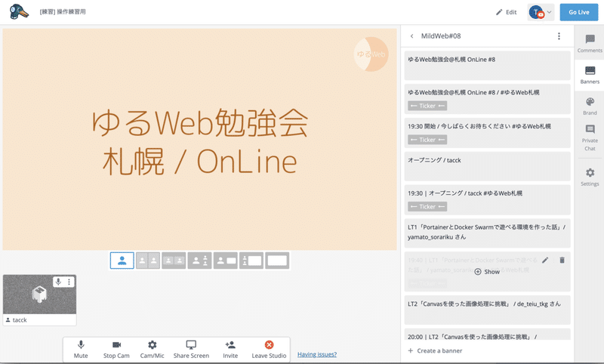Select the solo single-person layout

(122, 261)
